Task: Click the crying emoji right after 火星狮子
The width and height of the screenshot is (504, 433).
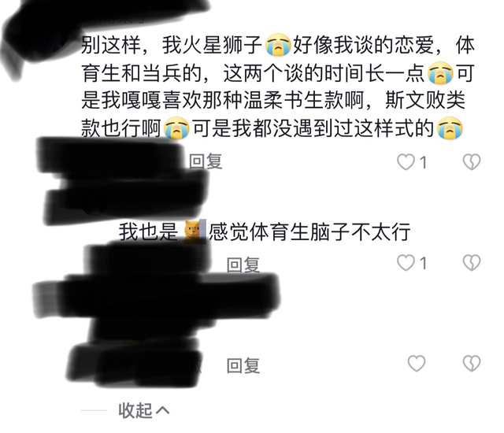Action: click(x=278, y=45)
